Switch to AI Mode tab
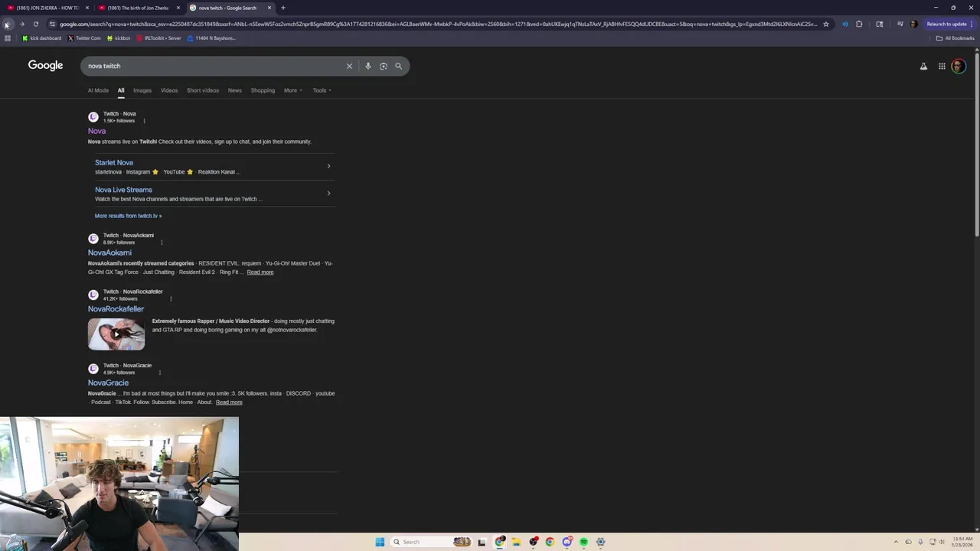The width and height of the screenshot is (980, 551). [98, 90]
